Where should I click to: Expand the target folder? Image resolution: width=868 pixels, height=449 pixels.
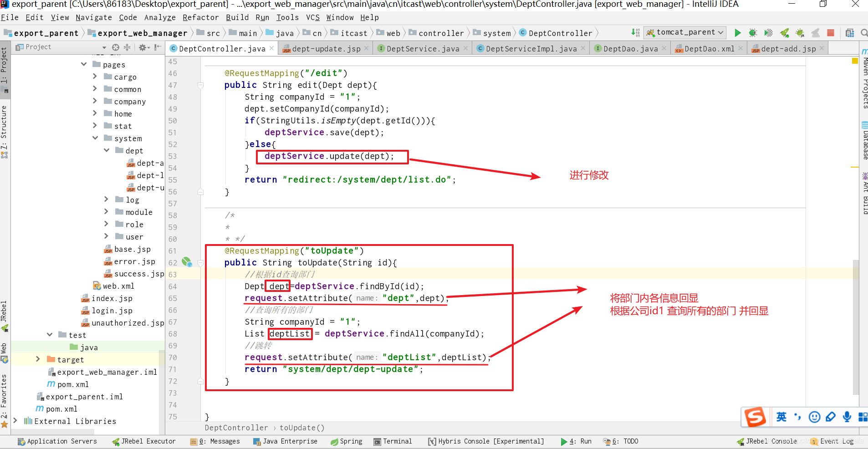[38, 359]
